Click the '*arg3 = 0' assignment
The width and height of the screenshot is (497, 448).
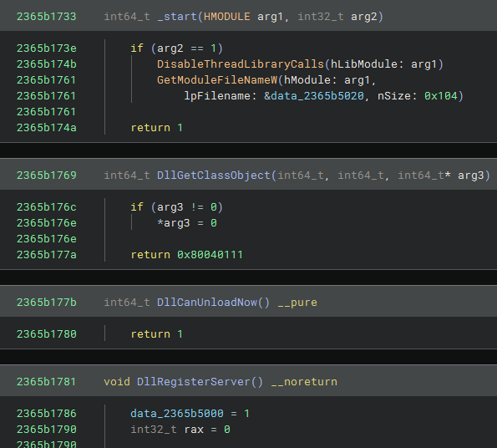(187, 223)
